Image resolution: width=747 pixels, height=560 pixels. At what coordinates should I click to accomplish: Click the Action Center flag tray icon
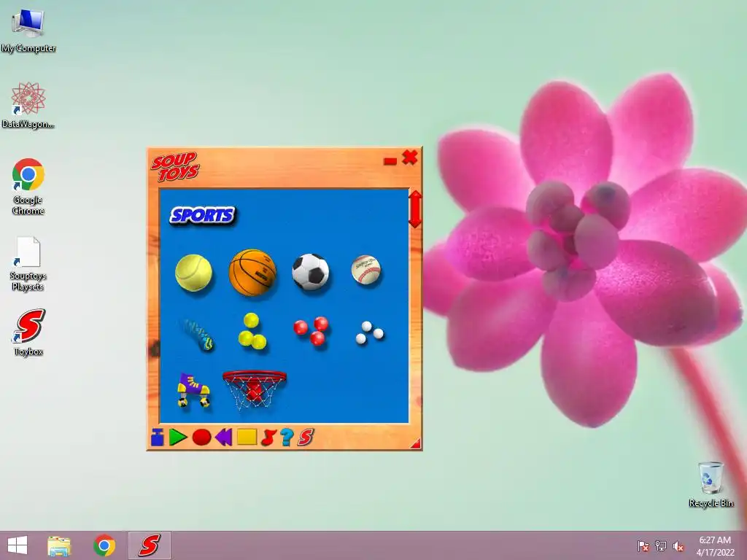(x=643, y=545)
